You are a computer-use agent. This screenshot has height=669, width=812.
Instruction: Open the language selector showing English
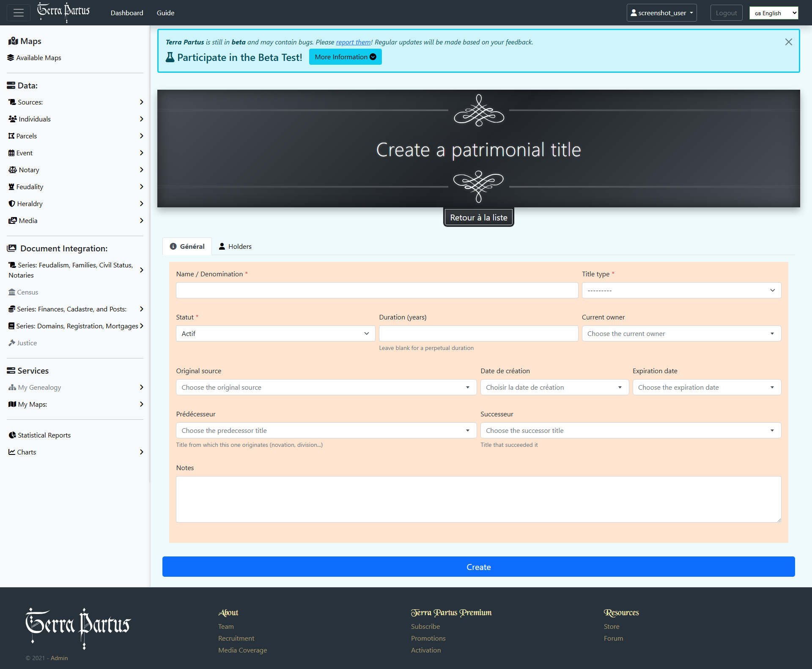point(773,13)
